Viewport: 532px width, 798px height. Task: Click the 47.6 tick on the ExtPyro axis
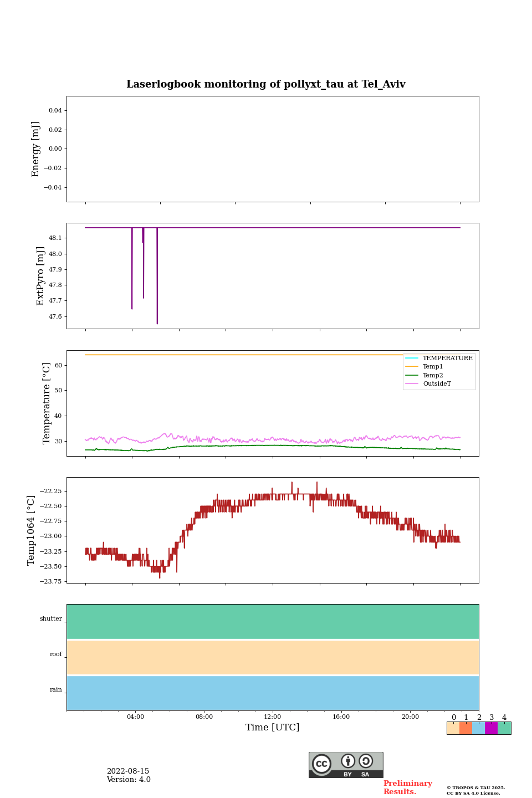click(x=55, y=316)
